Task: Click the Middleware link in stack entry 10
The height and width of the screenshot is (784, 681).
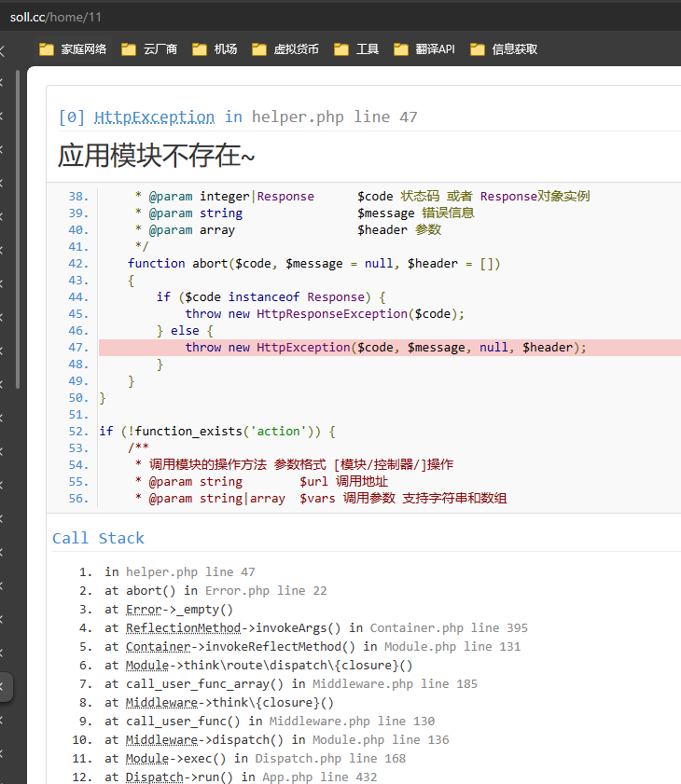Action: point(161,740)
